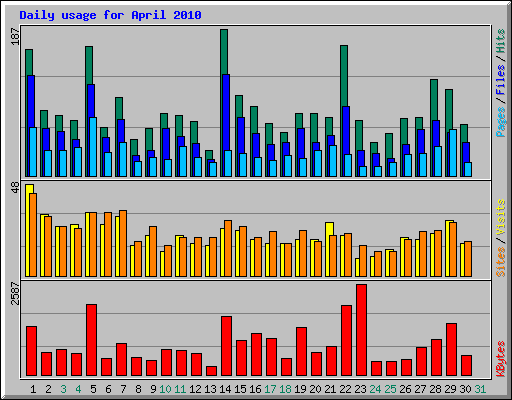Click green weekend day label '24'
Image resolution: width=512 pixels, height=400 pixels.
(375, 389)
